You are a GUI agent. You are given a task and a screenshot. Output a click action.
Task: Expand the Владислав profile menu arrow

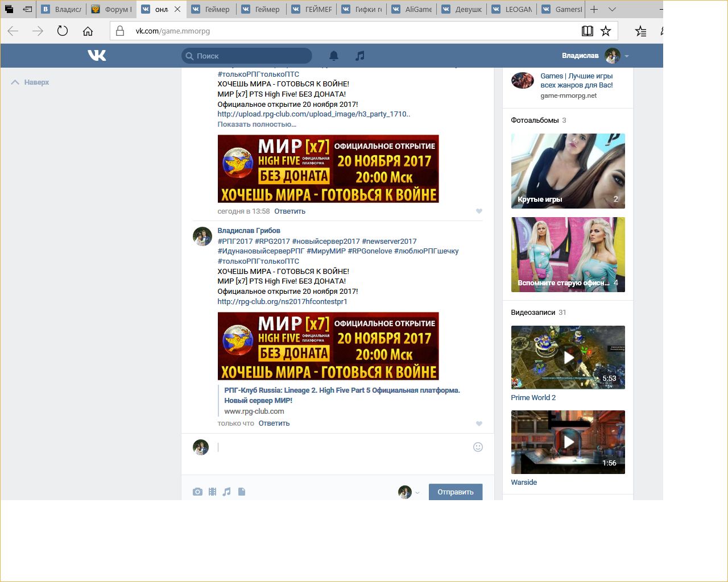[627, 56]
